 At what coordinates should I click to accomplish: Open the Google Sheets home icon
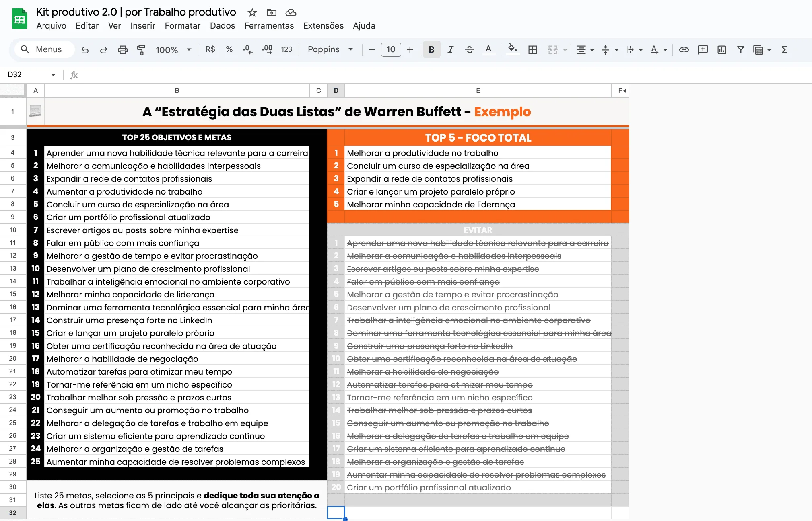point(20,19)
